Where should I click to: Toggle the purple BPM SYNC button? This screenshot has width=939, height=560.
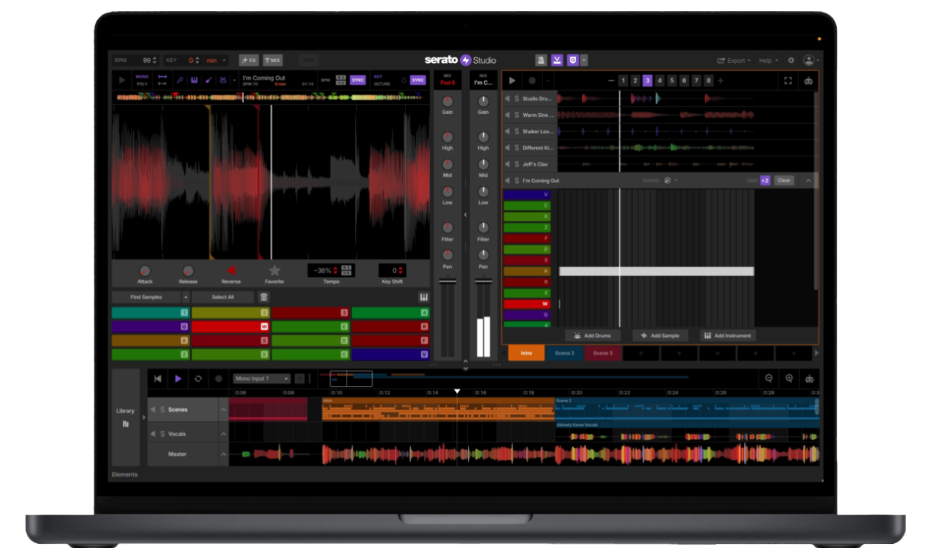pyautogui.click(x=358, y=80)
